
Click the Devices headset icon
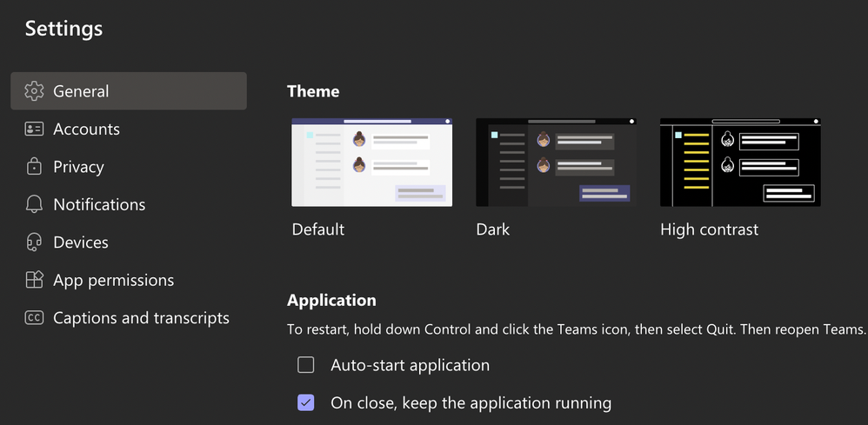click(x=34, y=242)
